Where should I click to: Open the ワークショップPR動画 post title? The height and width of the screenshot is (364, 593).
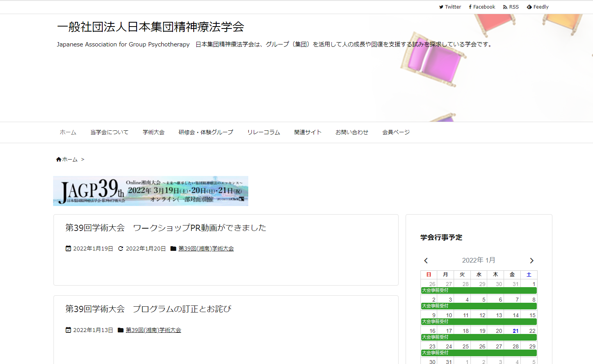(x=166, y=228)
